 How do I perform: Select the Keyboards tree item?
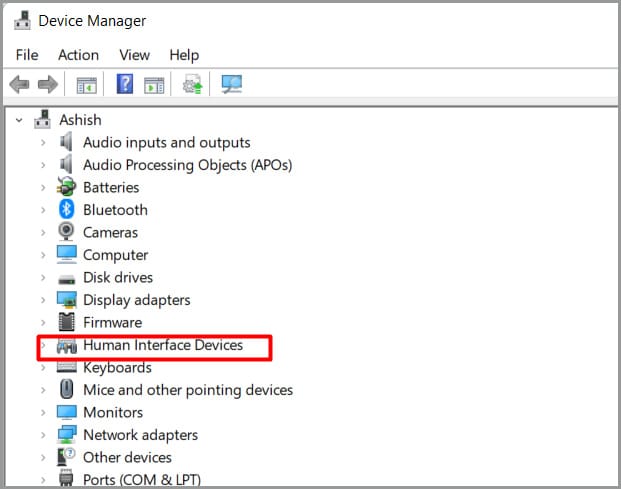pyautogui.click(x=117, y=368)
